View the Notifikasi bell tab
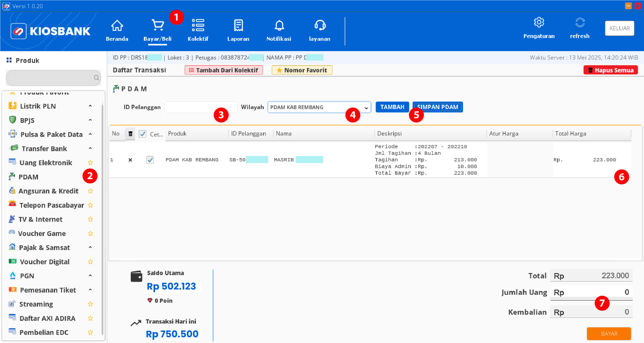Viewport: 644px width, 343px height. (x=279, y=30)
